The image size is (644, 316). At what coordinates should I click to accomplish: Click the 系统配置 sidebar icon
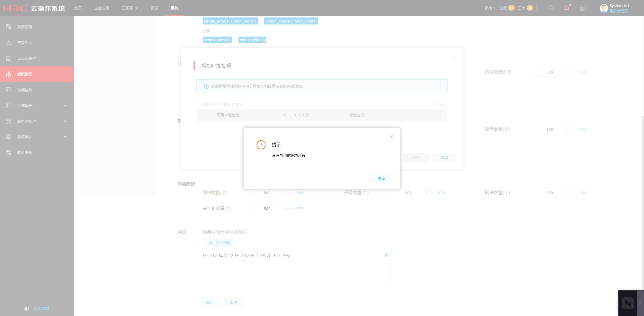pyautogui.click(x=9, y=106)
